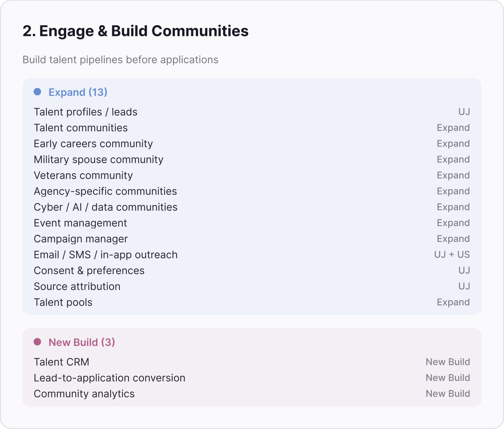
Task: Select the Talent pools row
Action: pyautogui.click(x=252, y=302)
